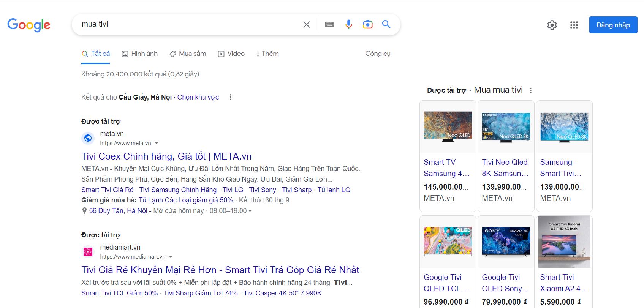
Task: Click Smart Tivi Giá Rẻ sitelink
Action: coord(108,190)
